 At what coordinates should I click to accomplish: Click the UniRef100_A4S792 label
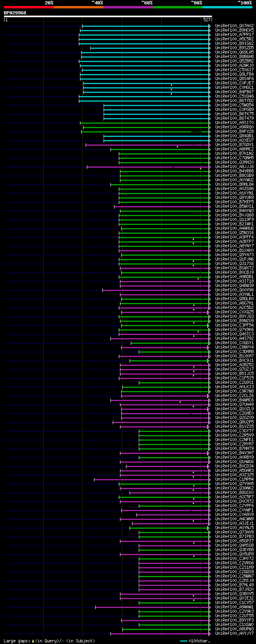[x=234, y=339]
